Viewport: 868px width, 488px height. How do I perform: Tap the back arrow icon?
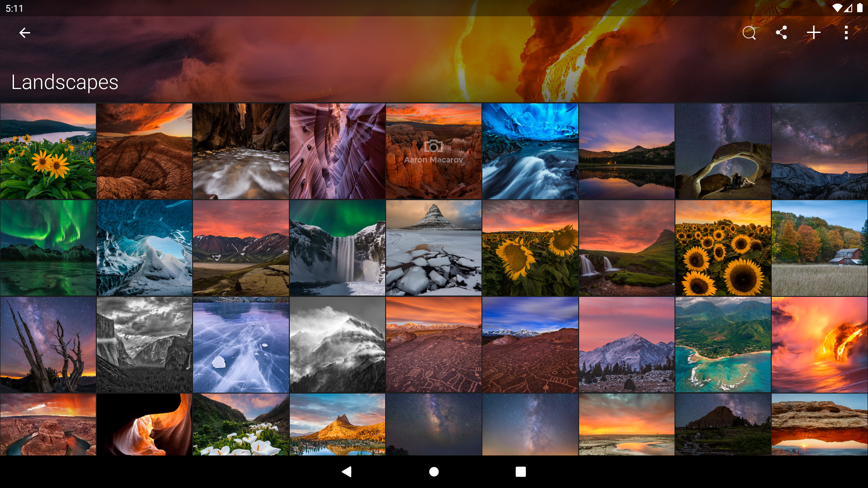click(x=24, y=33)
